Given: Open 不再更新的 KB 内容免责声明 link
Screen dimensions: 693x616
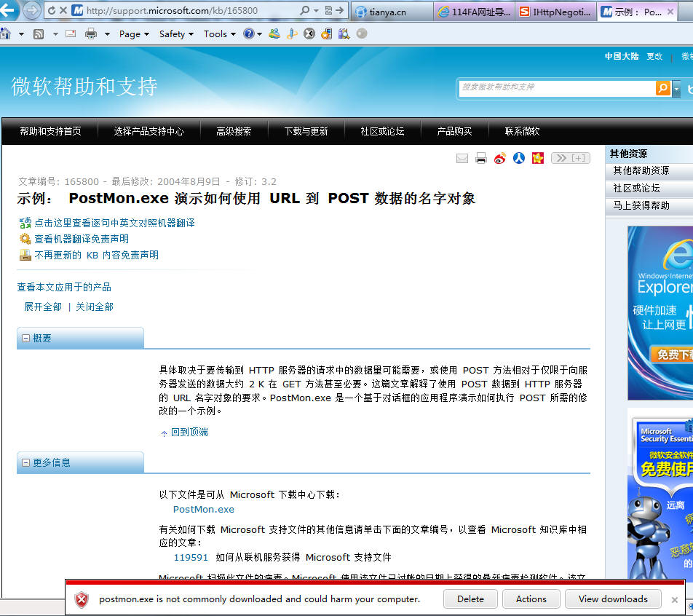Looking at the screenshot, I should pyautogui.click(x=96, y=255).
